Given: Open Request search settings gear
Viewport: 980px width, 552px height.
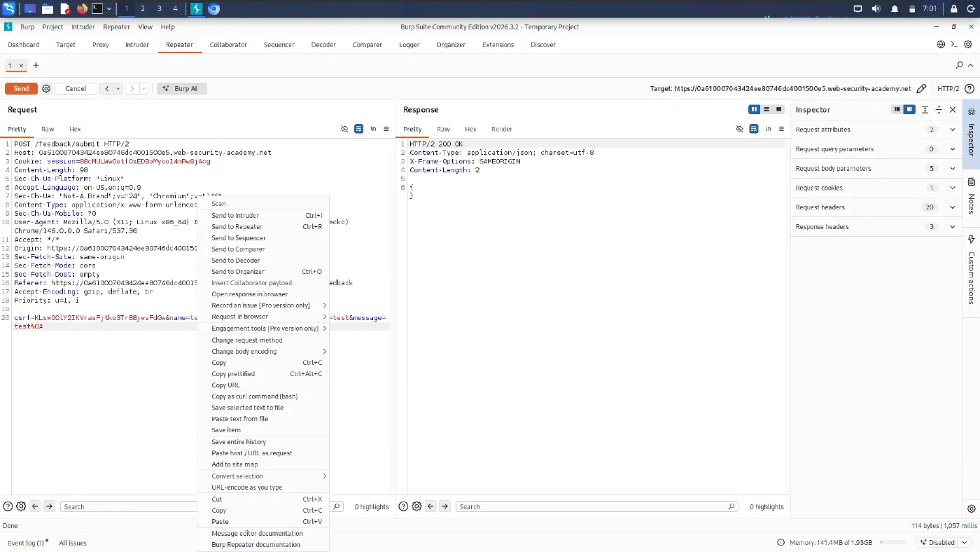Looking at the screenshot, I should click(21, 506).
